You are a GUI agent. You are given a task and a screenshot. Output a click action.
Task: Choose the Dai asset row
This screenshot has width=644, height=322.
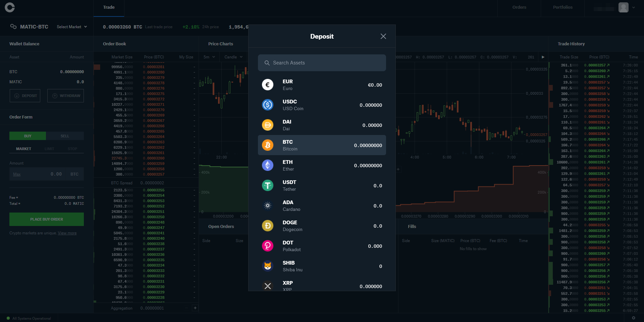click(322, 125)
